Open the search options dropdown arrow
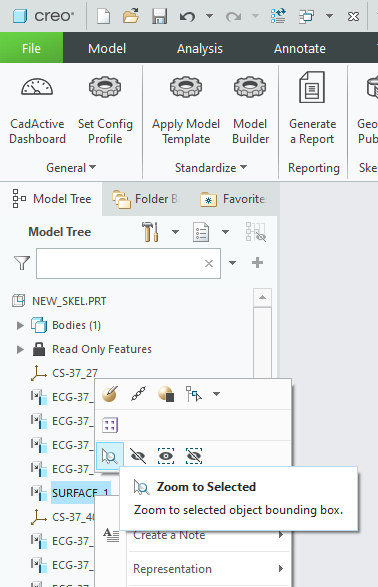 click(x=232, y=263)
